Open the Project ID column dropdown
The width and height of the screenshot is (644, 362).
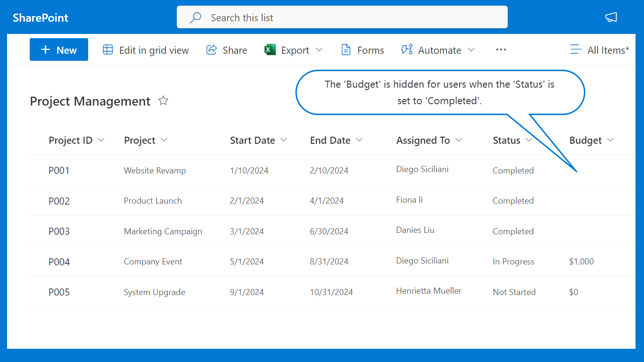[101, 140]
